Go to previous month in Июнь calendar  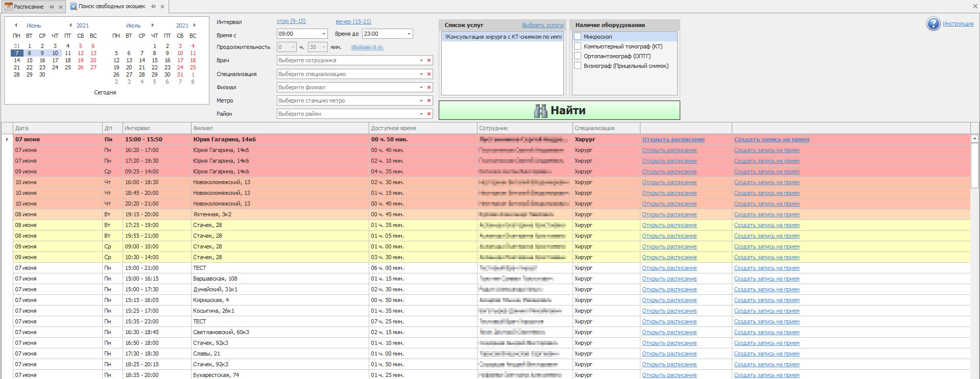coord(16,26)
